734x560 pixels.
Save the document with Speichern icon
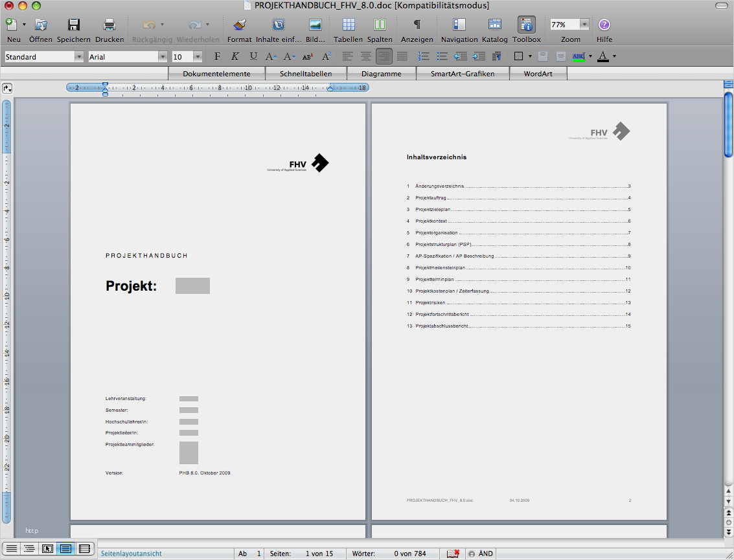73,25
